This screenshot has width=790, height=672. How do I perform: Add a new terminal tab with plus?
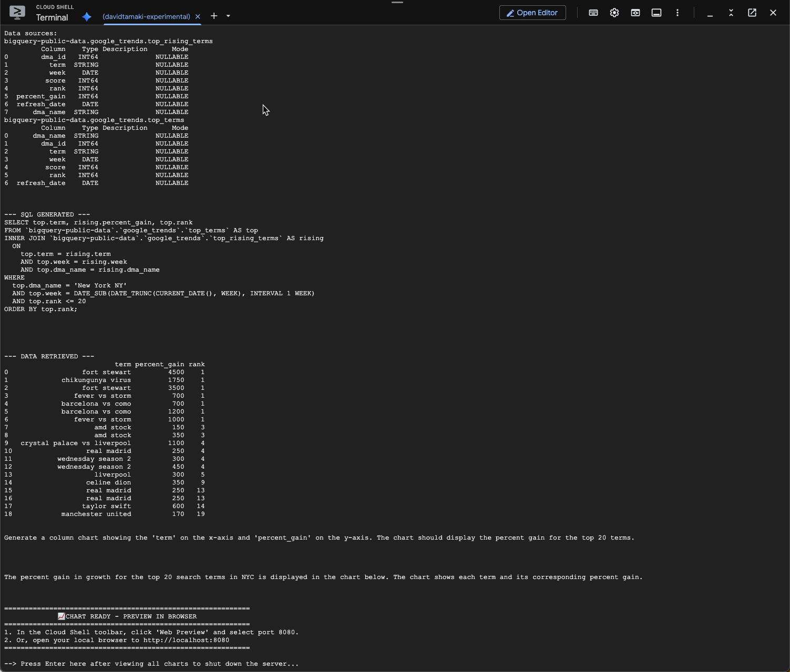point(214,16)
